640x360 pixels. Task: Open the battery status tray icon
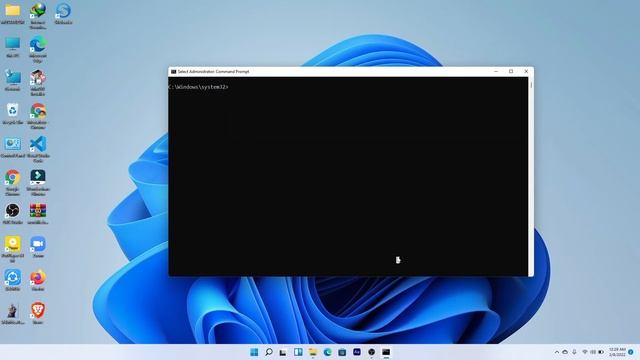601,352
